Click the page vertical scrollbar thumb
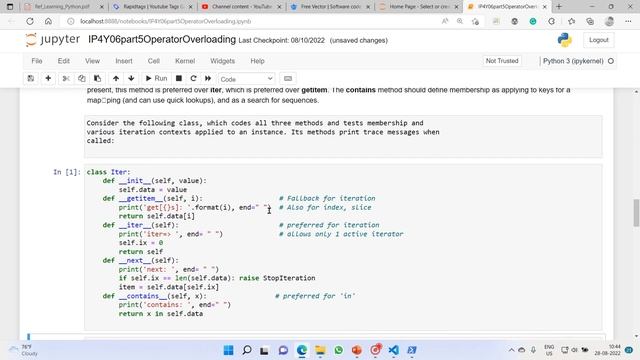 point(636,212)
